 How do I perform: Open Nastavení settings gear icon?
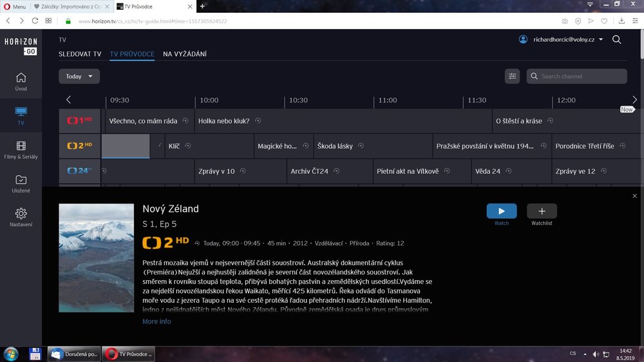pyautogui.click(x=21, y=213)
